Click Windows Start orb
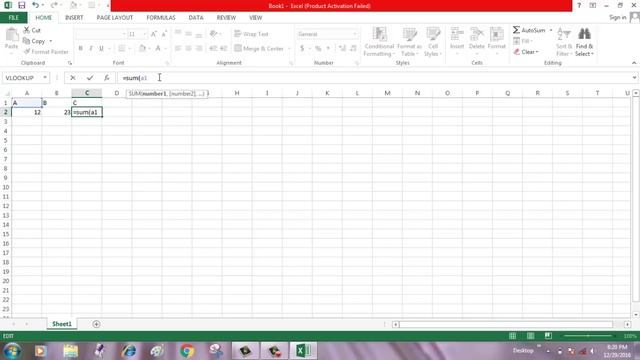This screenshot has height=360, width=640. click(x=12, y=351)
